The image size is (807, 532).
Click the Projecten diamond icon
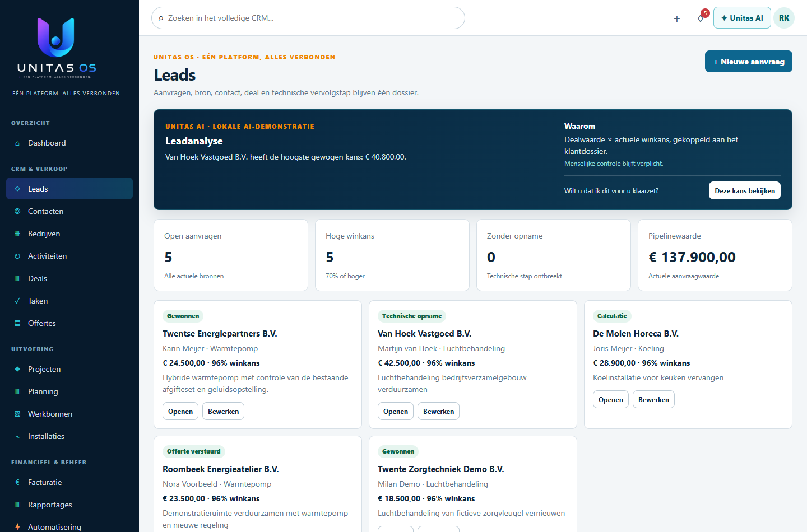17,369
